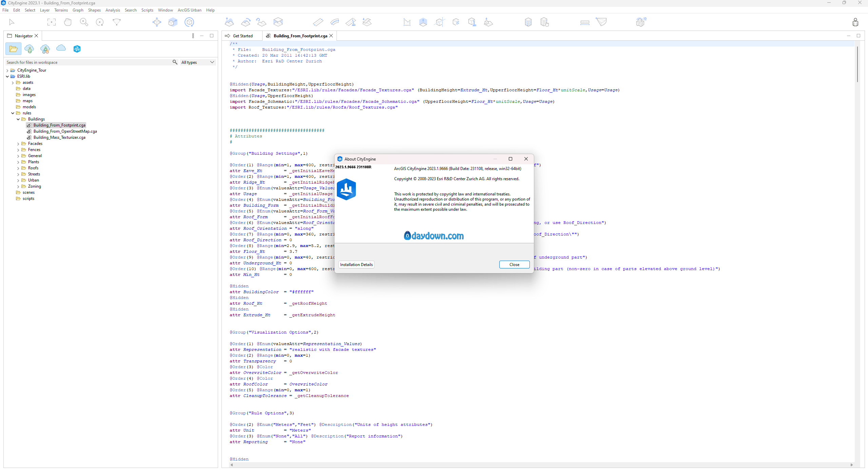The image size is (868, 471).
Task: Choose the Zoom magnifier tool
Action: click(x=84, y=22)
